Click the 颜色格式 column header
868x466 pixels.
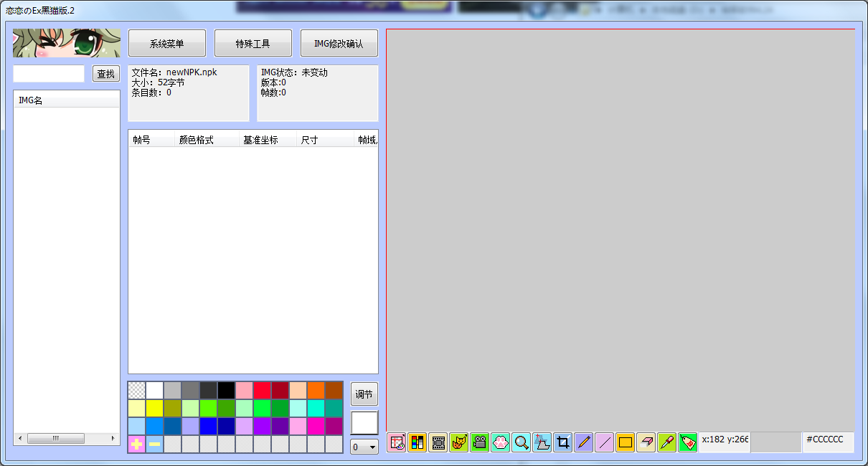207,140
